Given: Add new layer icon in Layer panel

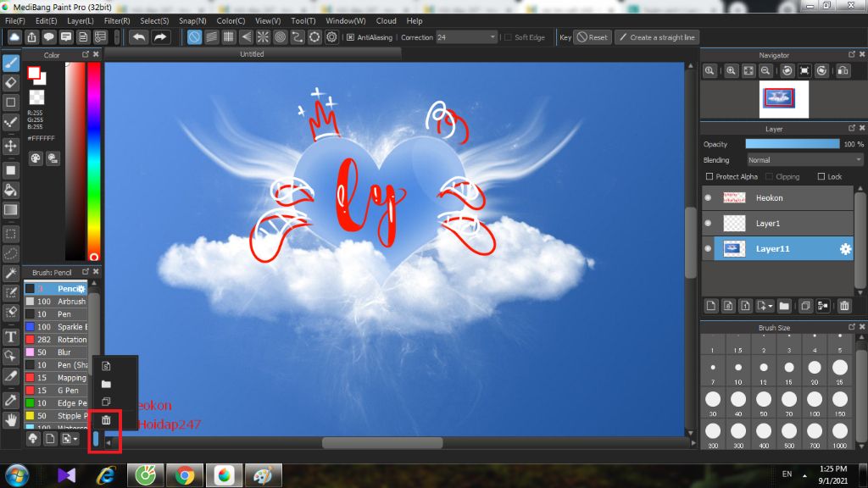Looking at the screenshot, I should (x=711, y=306).
